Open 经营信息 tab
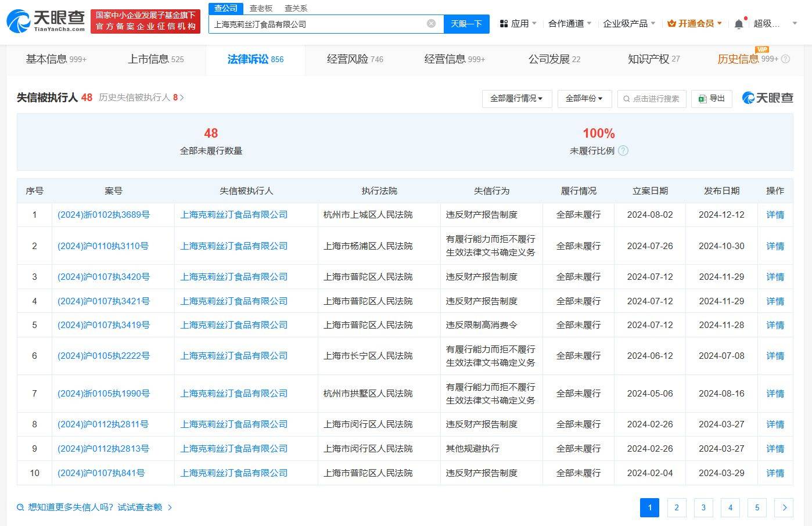 pos(455,59)
